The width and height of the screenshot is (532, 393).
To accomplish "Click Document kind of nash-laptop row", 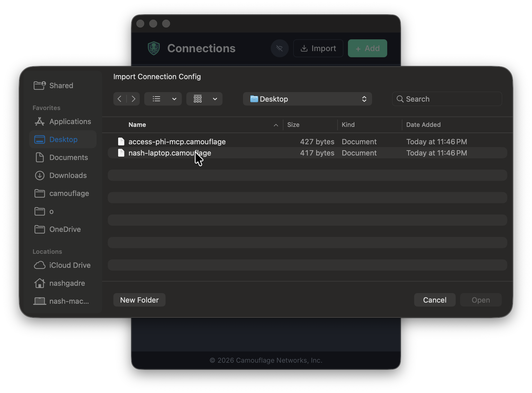I will 359,153.
